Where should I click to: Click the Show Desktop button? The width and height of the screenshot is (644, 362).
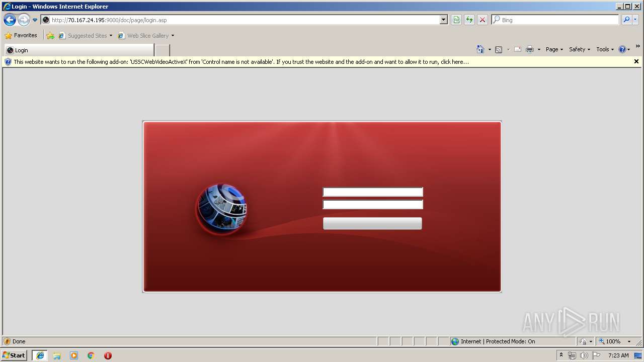638,355
